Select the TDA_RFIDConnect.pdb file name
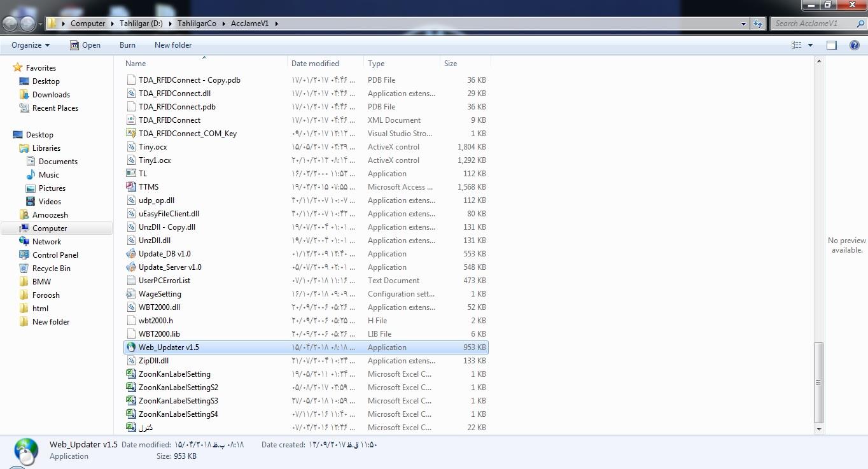Screen dimensions: 868x469 click(177, 107)
